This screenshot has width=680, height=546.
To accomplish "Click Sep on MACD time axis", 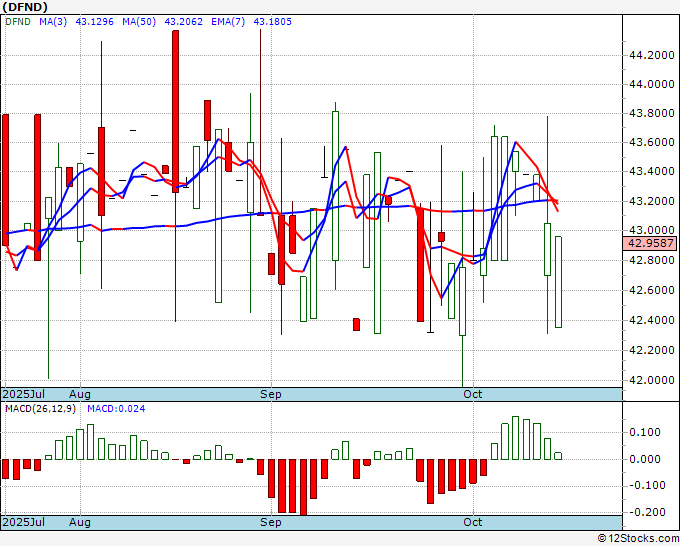I will (271, 522).
